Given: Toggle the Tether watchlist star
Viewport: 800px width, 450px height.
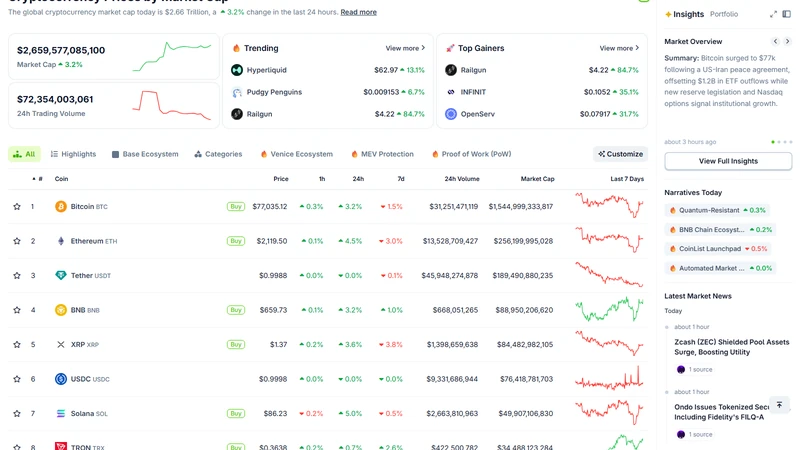Looking at the screenshot, I should pos(17,276).
